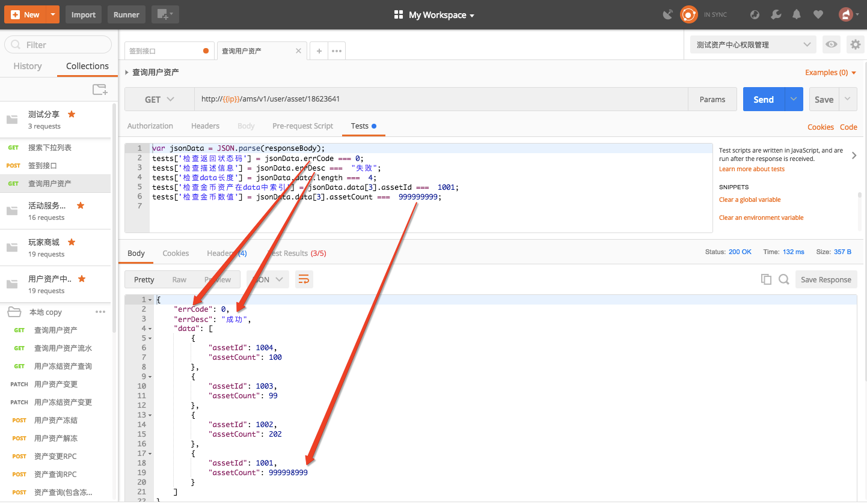867x504 pixels.
Task: Open the GET method dropdown
Action: 159,100
